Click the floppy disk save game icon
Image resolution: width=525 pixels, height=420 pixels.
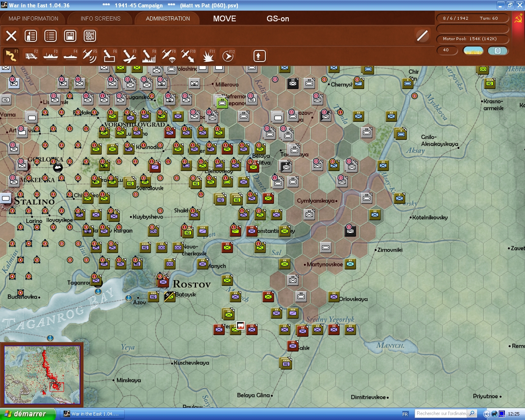pos(70,36)
